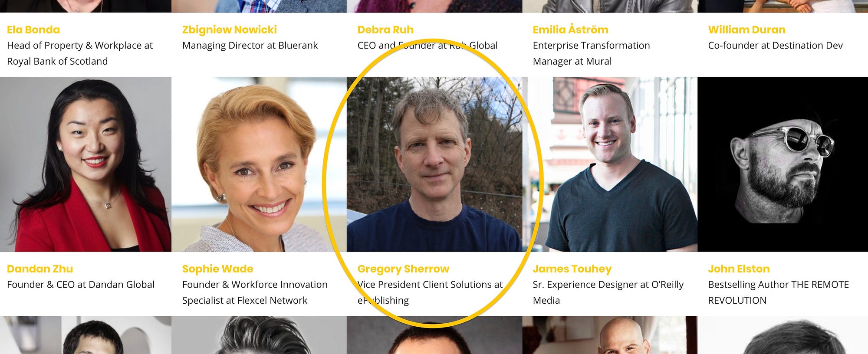This screenshot has height=354, width=868.
Task: Open James Touhey's portrait photo
Action: pos(610,164)
